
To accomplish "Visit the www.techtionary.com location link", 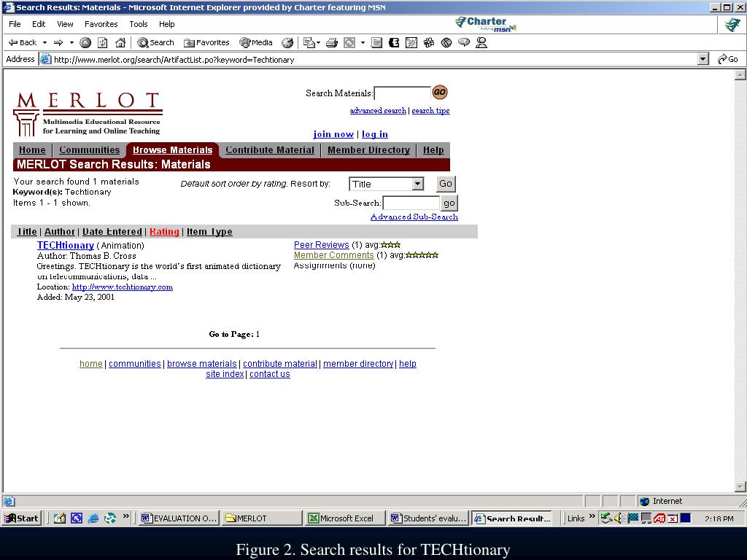I will [x=123, y=287].
